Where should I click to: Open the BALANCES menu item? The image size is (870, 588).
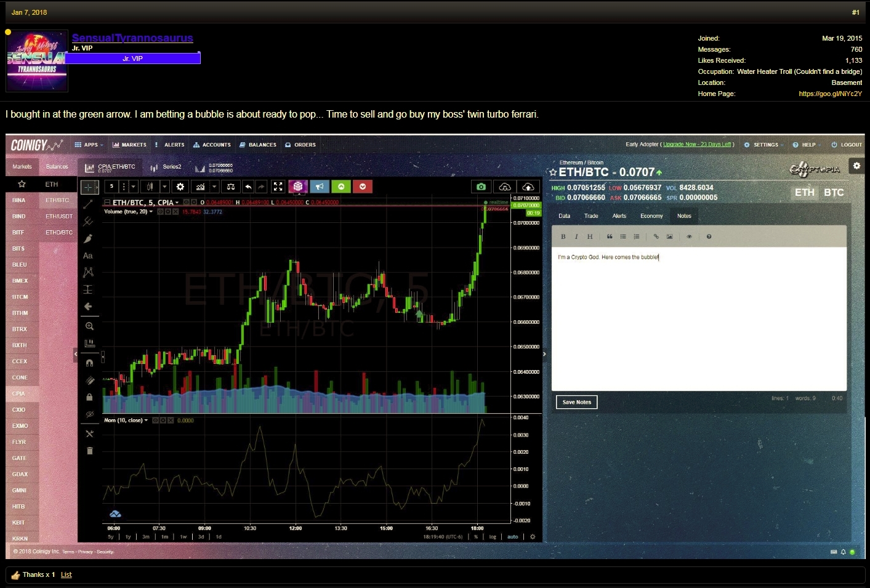coord(258,145)
